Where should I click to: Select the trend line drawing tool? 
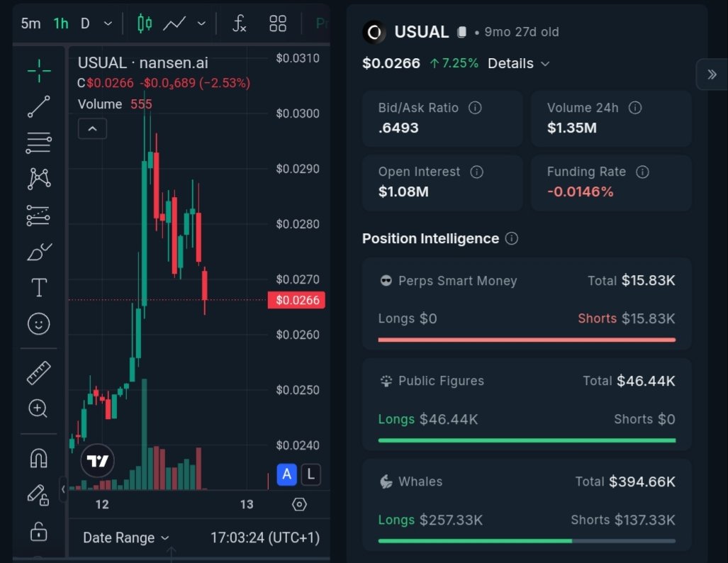[x=39, y=106]
